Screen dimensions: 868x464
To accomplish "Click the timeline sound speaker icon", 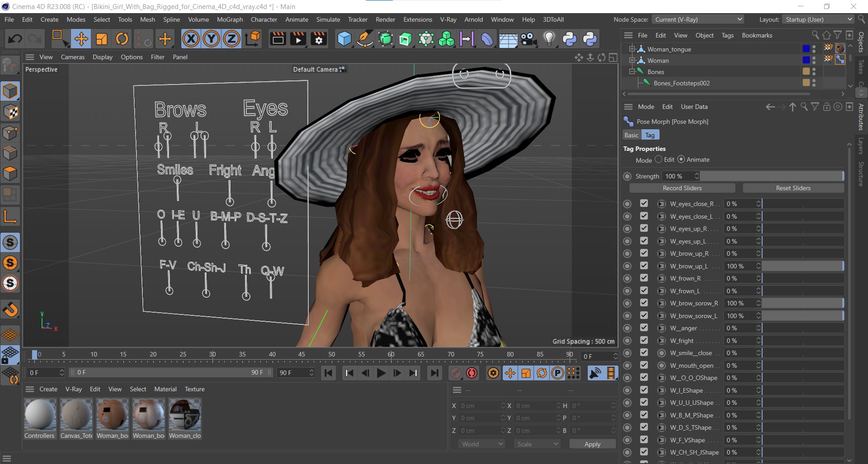I will pos(595,373).
